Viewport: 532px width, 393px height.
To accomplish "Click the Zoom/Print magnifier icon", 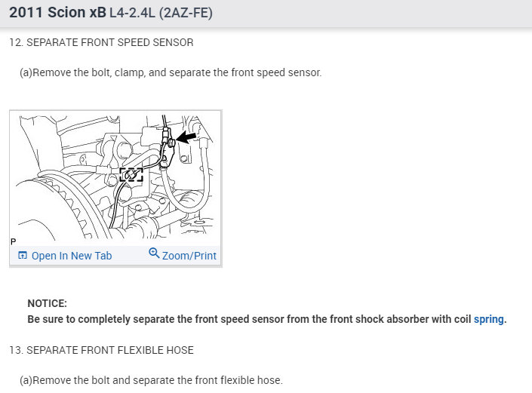I will point(154,254).
